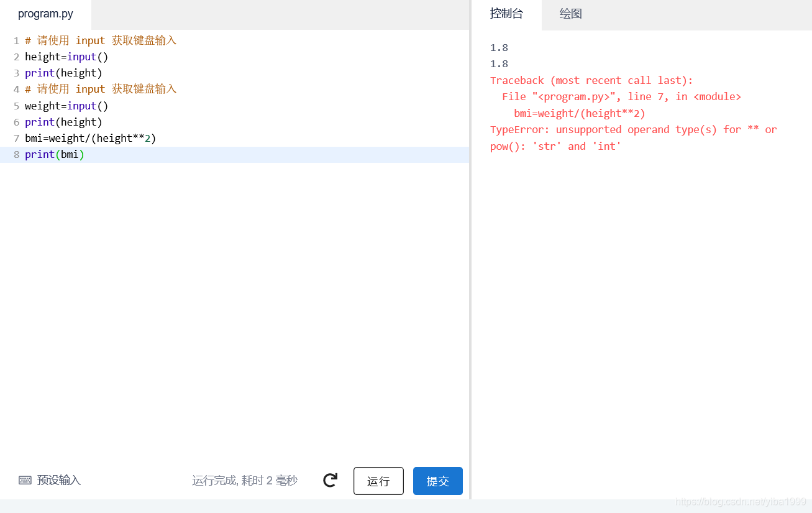Click line 8 print(bmi) code

click(x=55, y=154)
